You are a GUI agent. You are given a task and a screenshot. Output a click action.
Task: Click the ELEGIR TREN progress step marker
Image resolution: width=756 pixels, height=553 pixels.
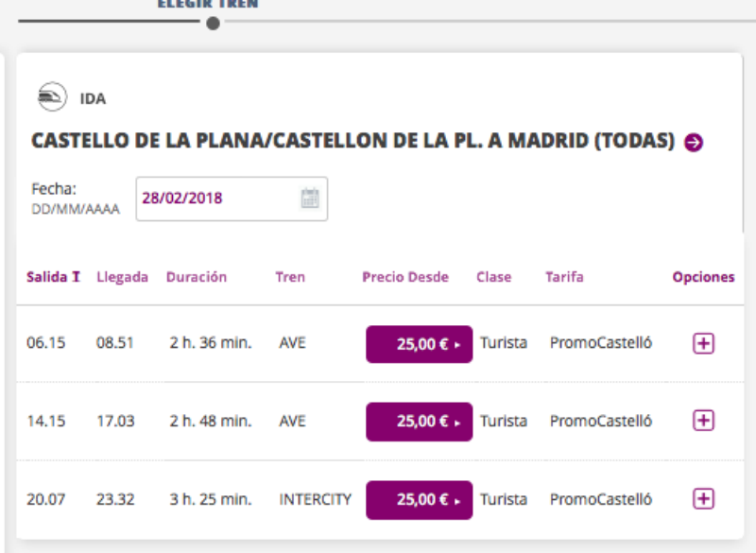tap(213, 23)
